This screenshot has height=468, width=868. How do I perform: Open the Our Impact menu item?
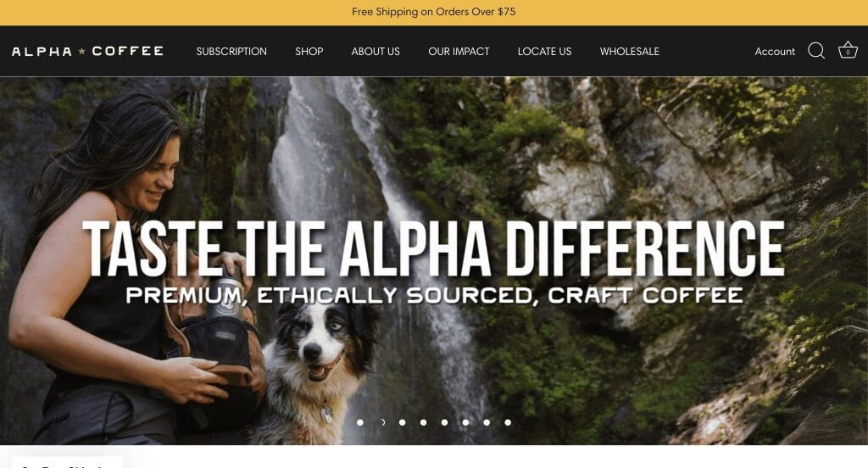pyautogui.click(x=459, y=52)
